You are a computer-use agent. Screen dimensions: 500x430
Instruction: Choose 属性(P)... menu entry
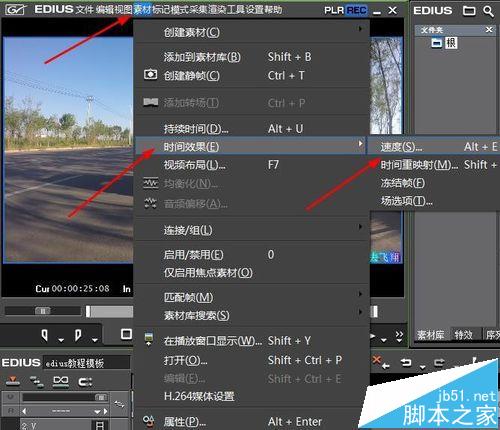(x=252, y=422)
